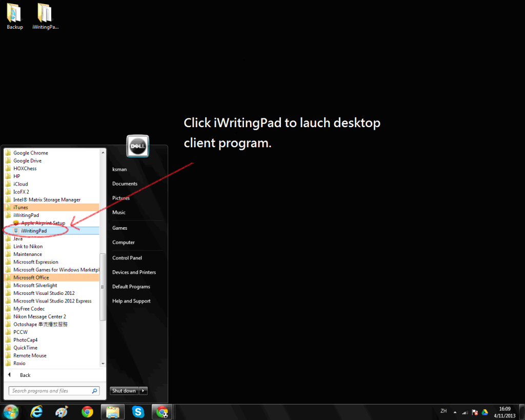This screenshot has width=525, height=420.
Task: Open Control Panel from Start menu
Action: tap(127, 258)
